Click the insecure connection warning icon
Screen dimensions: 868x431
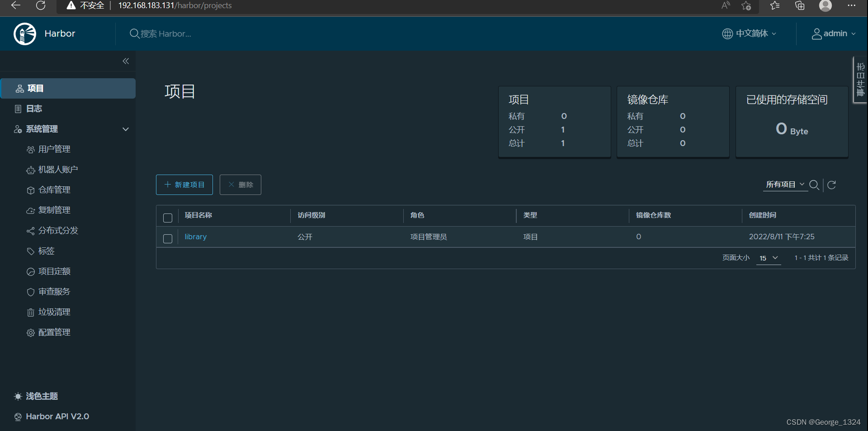click(71, 5)
